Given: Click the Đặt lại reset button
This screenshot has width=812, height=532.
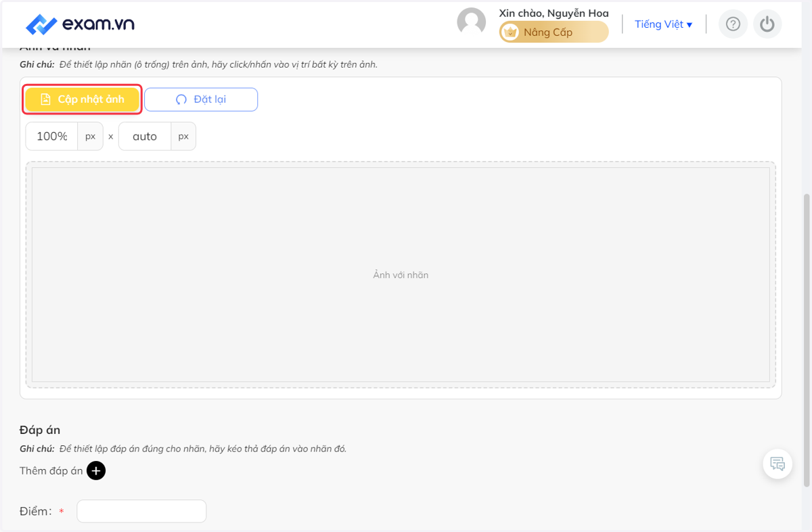Looking at the screenshot, I should pos(201,99).
